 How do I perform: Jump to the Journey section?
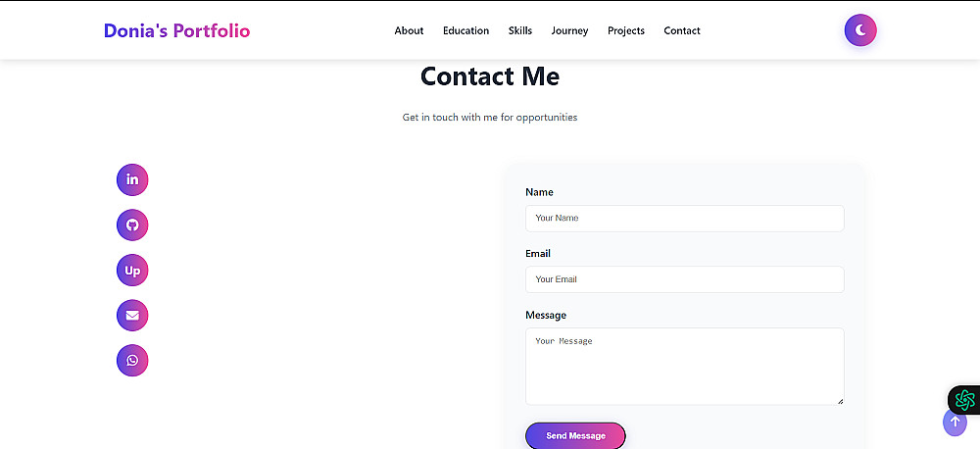[569, 30]
